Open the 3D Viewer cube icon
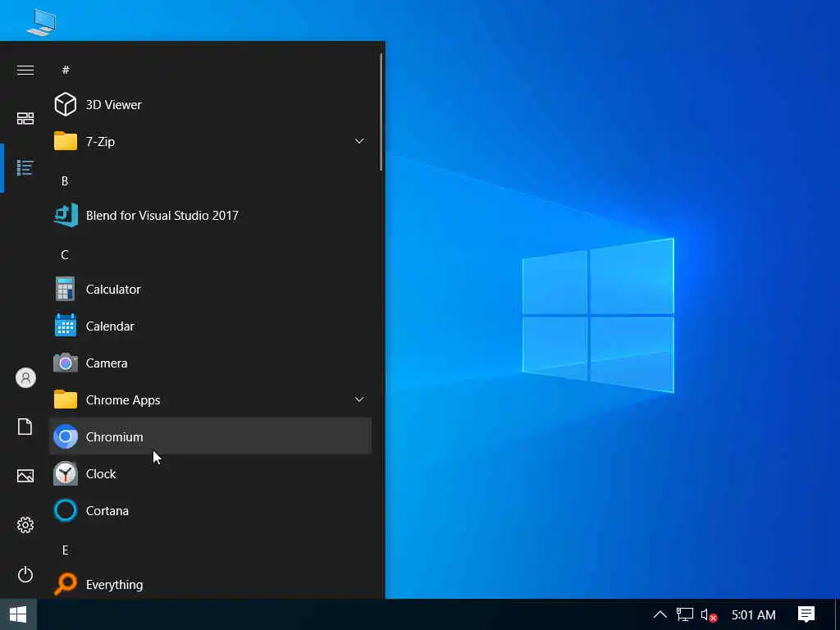Image resolution: width=840 pixels, height=630 pixels. coord(66,104)
